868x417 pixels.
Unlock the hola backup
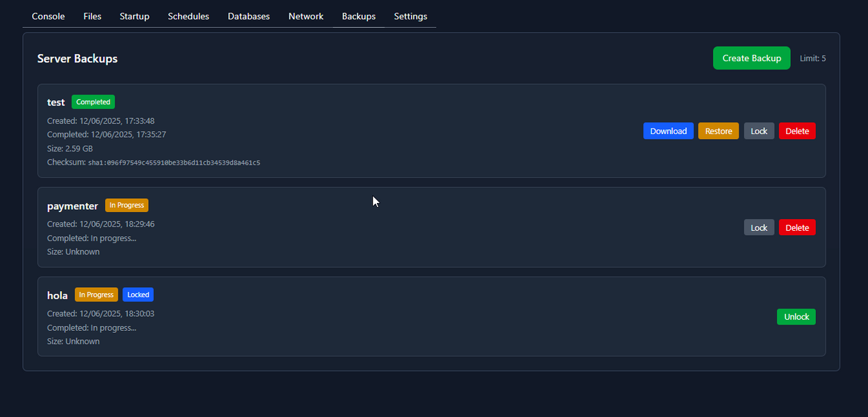click(x=796, y=317)
